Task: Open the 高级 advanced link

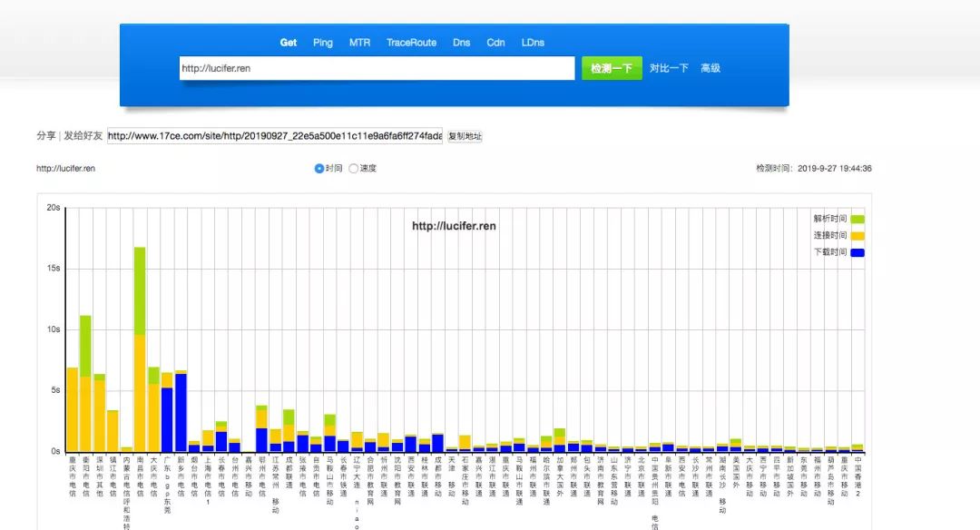Action: pos(710,68)
